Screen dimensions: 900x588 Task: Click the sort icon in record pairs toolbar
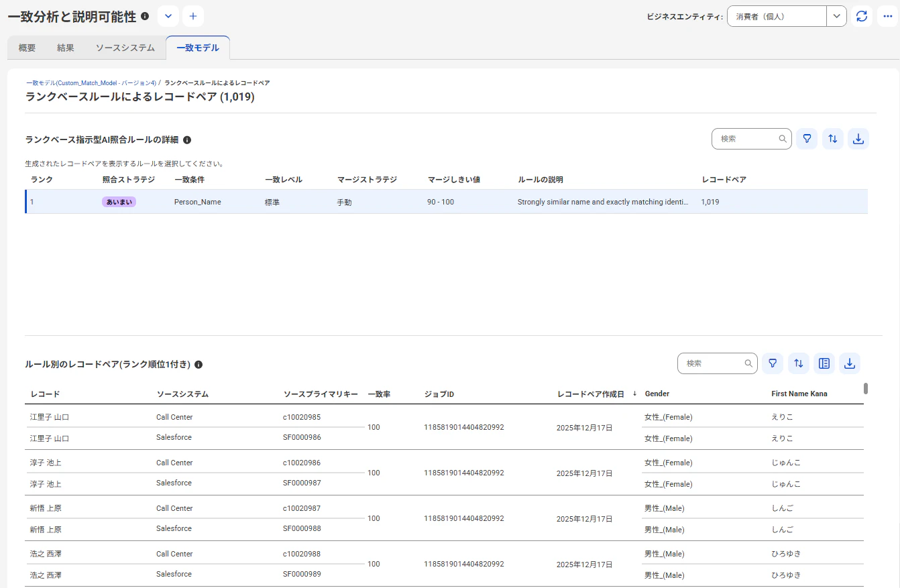point(798,363)
